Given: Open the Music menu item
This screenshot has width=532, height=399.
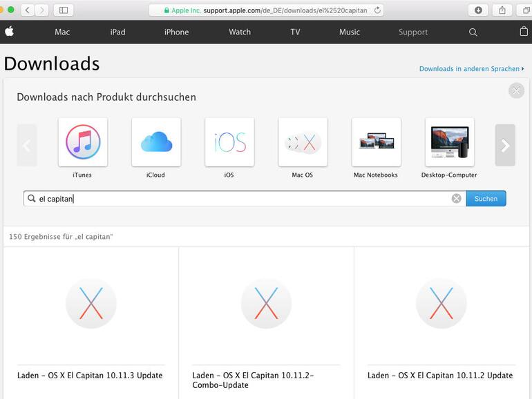Looking at the screenshot, I should click(350, 32).
